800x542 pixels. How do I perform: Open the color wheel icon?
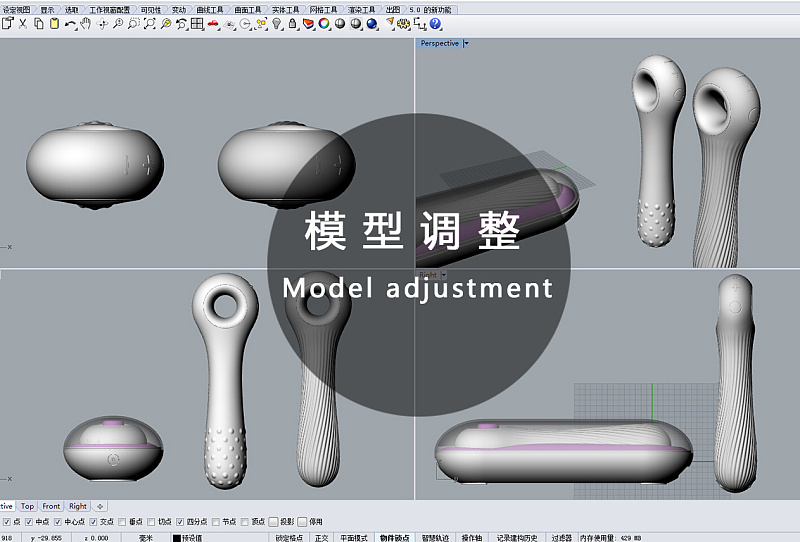[324, 23]
